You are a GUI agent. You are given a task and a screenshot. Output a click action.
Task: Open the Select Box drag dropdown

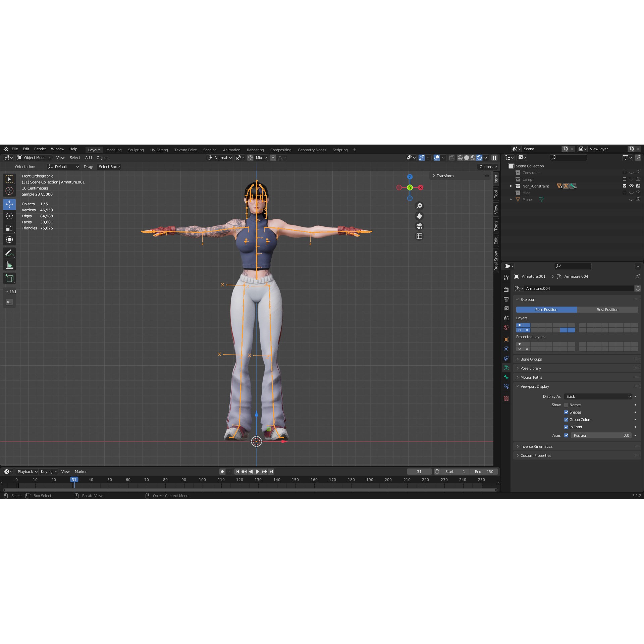coord(109,167)
